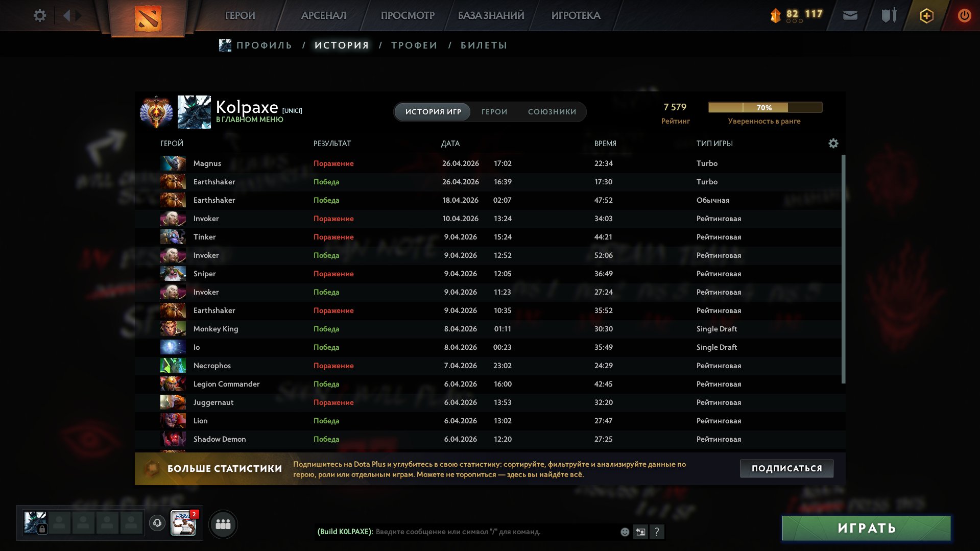Click the ГЕРОЙ column header
The width and height of the screenshot is (980, 551).
click(172, 143)
